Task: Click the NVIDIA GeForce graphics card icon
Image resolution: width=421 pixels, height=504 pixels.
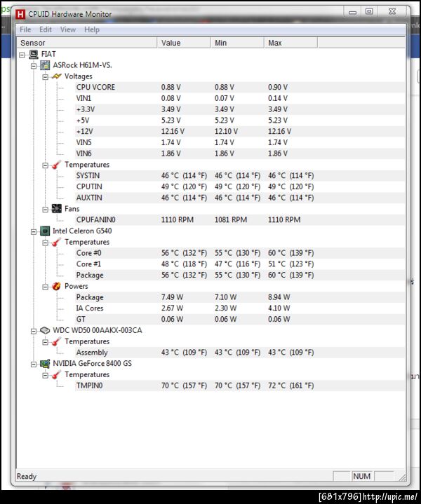Action: (45, 364)
